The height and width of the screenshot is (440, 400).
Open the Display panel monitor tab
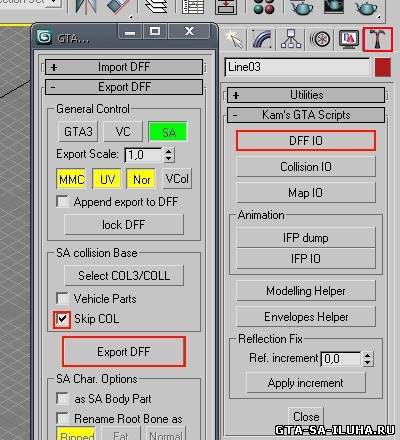(x=349, y=39)
